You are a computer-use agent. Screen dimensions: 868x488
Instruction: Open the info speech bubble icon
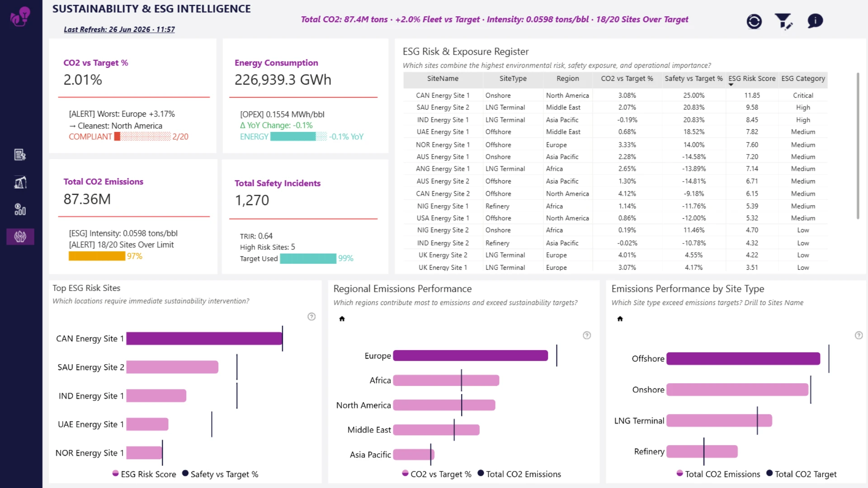click(x=815, y=21)
